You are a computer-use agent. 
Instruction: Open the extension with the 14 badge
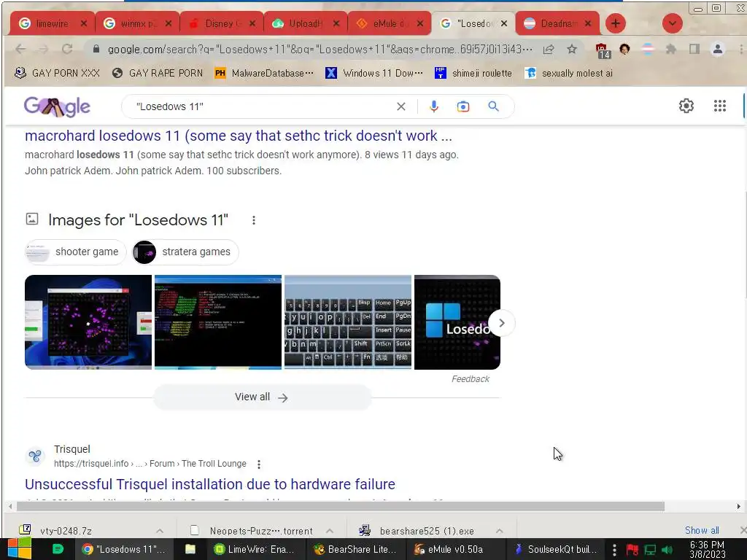point(602,50)
